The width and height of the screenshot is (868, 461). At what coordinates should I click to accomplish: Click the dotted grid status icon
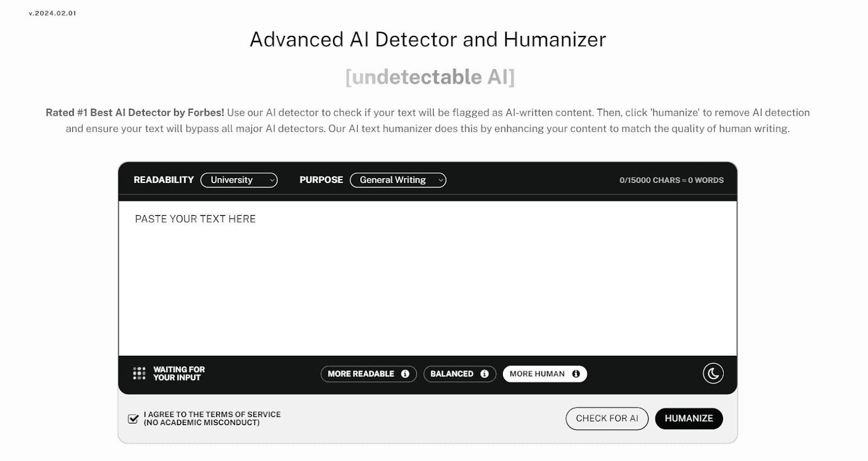[139, 374]
